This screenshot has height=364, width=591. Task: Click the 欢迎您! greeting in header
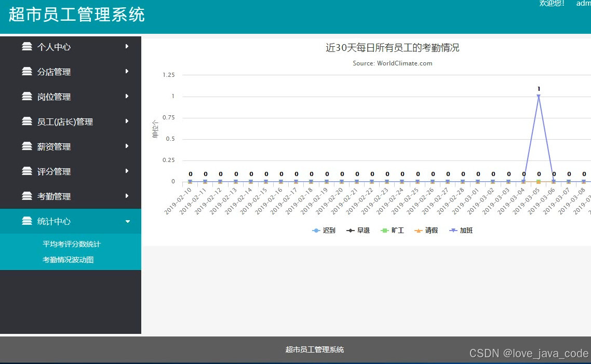click(552, 3)
